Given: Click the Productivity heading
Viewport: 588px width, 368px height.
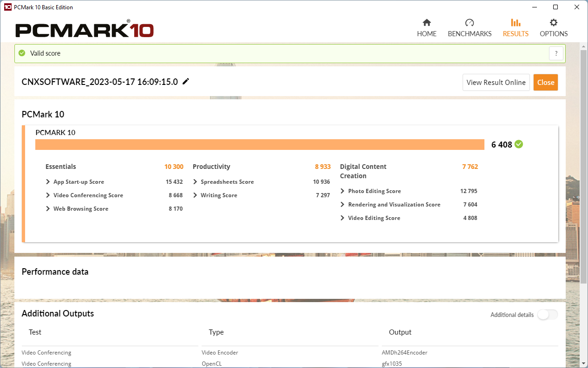Looking at the screenshot, I should 211,167.
